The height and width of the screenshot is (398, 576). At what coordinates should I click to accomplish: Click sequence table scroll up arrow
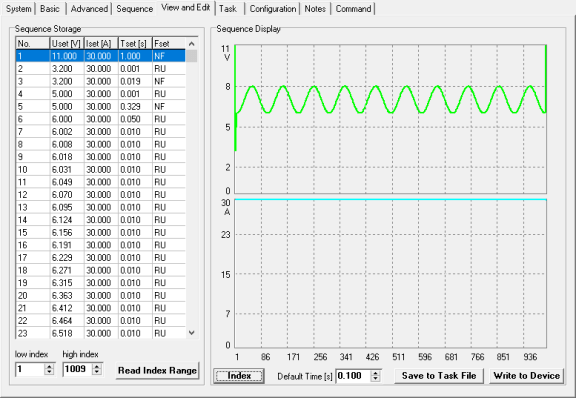pos(191,44)
